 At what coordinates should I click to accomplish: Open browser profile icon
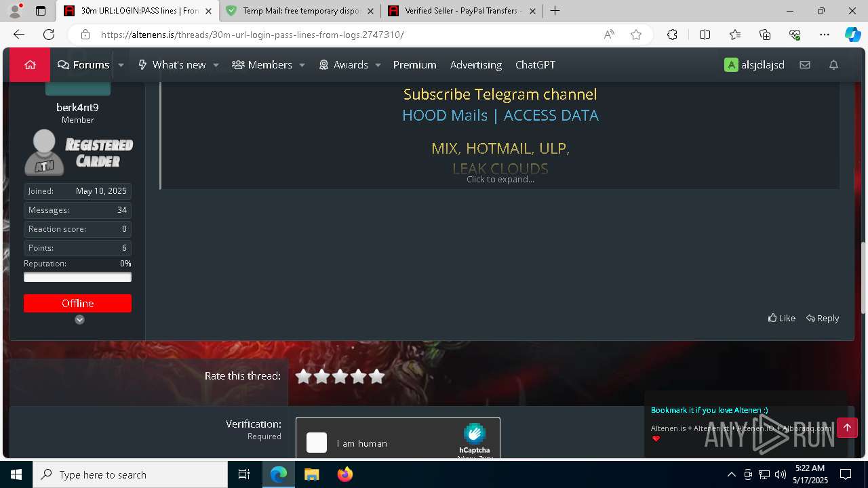[x=14, y=11]
